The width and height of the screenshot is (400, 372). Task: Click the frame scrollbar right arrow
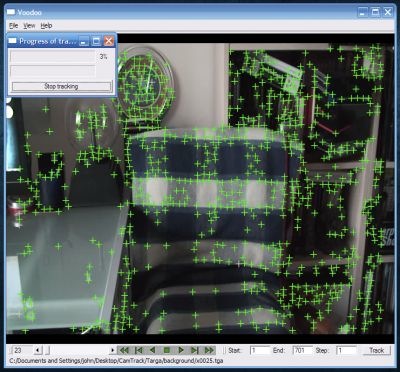pyautogui.click(x=113, y=350)
